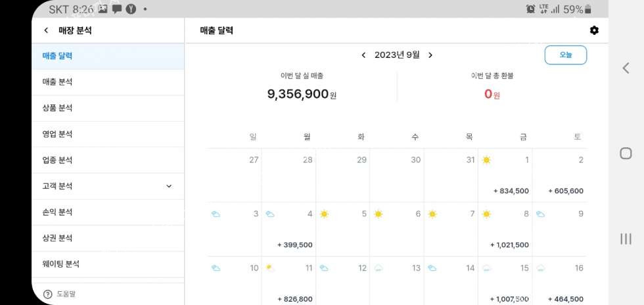The width and height of the screenshot is (644, 305).
Task: Tap the Android back navigation button
Action: 626,68
